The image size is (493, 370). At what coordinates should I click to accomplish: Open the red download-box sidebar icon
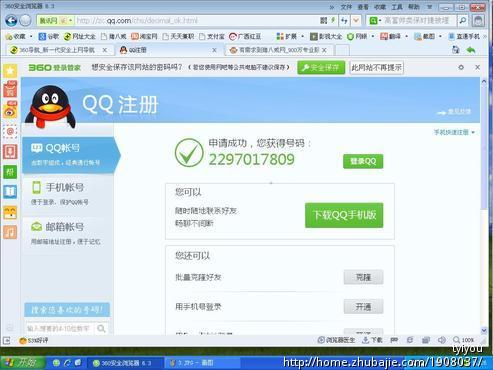pyautogui.click(x=10, y=152)
